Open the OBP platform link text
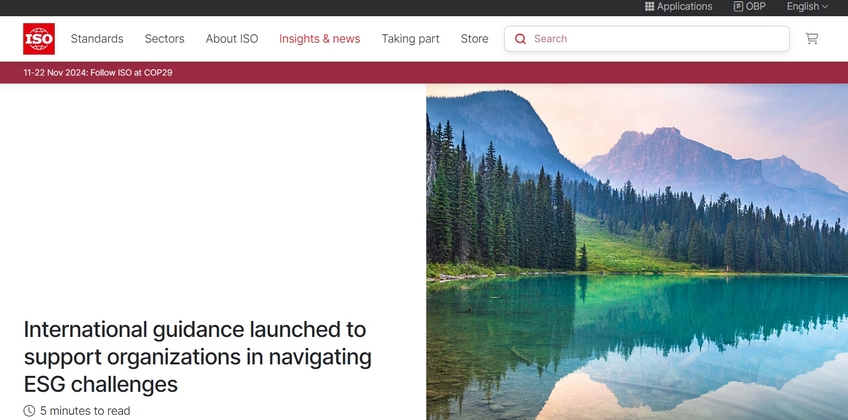The width and height of the screenshot is (848, 420). [756, 7]
